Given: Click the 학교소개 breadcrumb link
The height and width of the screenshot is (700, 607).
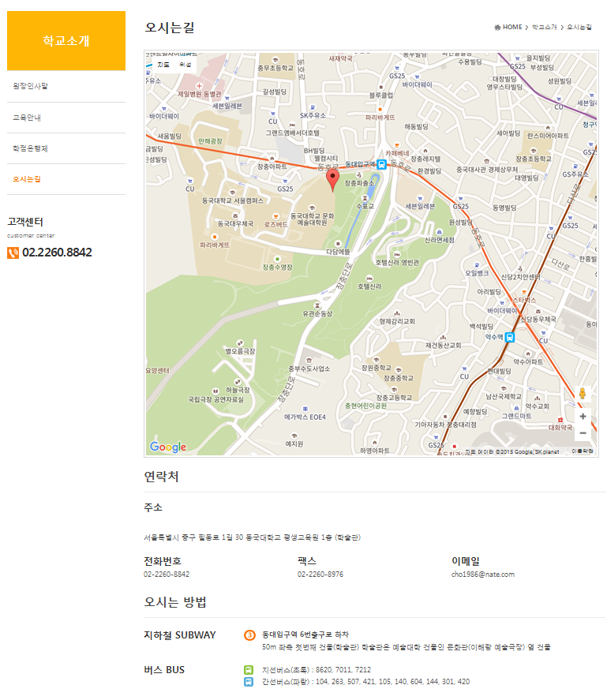Looking at the screenshot, I should pyautogui.click(x=545, y=28).
